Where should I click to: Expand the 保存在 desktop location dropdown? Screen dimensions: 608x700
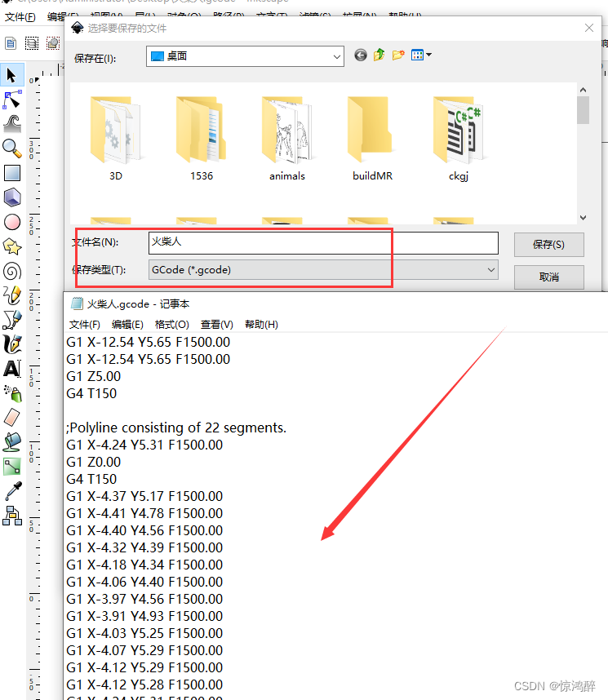click(337, 56)
